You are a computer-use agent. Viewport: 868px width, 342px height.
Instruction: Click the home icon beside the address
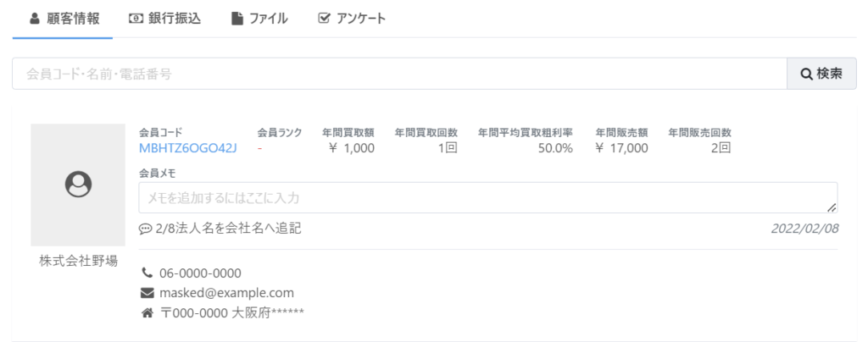point(147,313)
